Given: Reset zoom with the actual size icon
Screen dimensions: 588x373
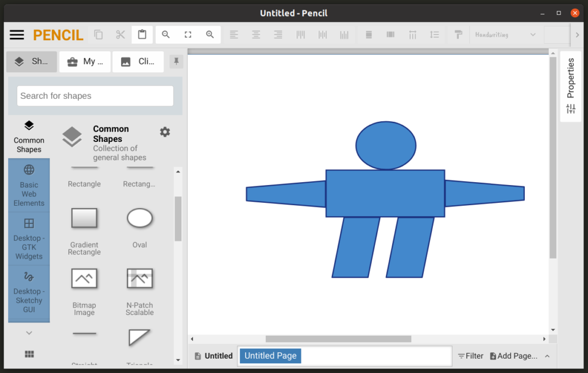Looking at the screenshot, I should (x=188, y=34).
